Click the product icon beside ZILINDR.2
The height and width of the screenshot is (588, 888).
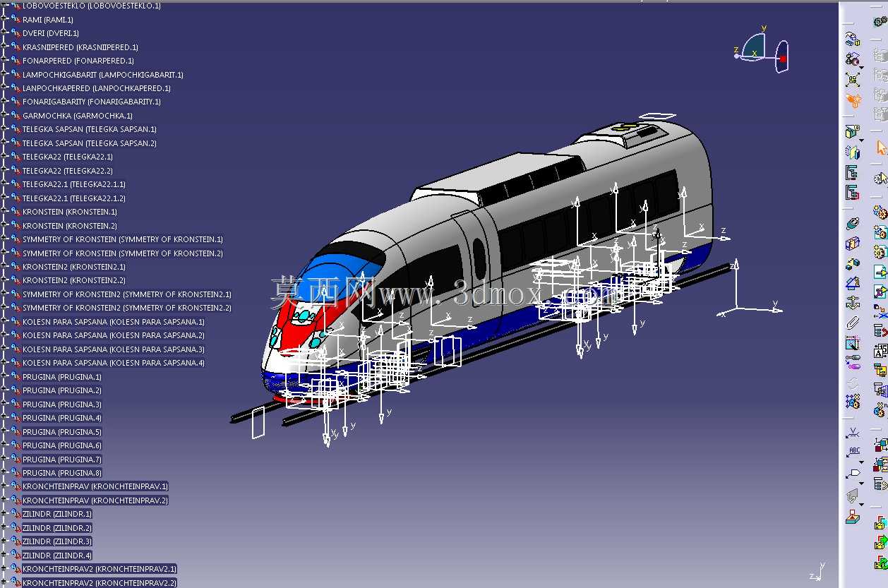(x=16, y=528)
